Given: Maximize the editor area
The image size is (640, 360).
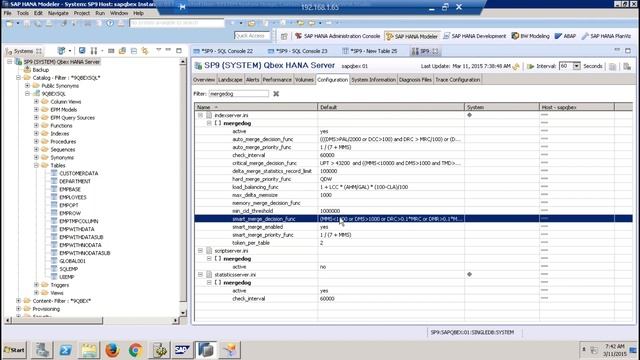Looking at the screenshot, I should pos(628,50).
